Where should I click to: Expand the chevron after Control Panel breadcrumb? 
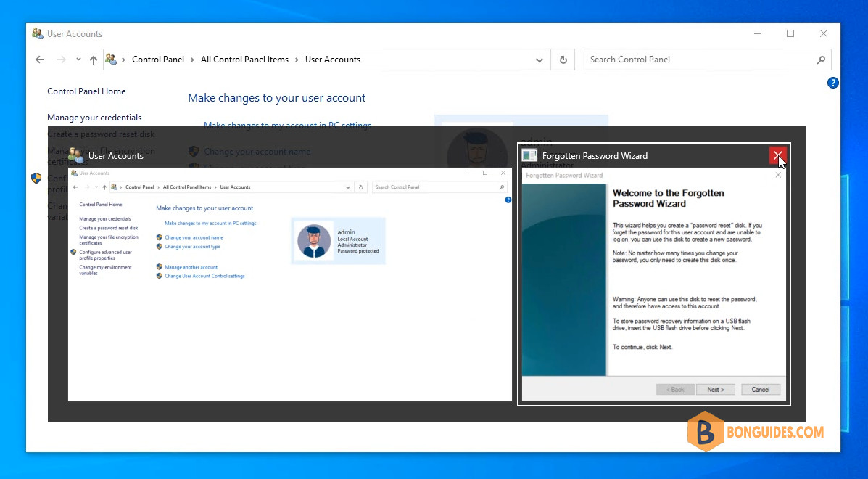pyautogui.click(x=193, y=60)
